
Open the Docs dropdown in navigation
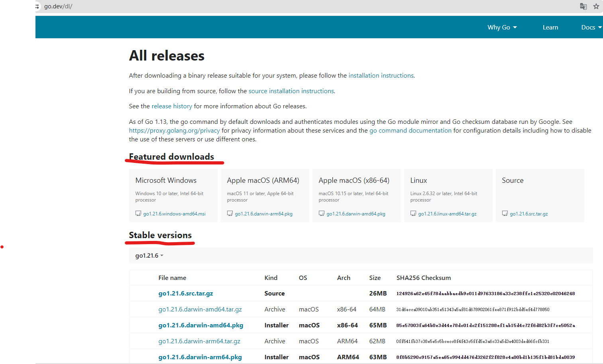591,27
